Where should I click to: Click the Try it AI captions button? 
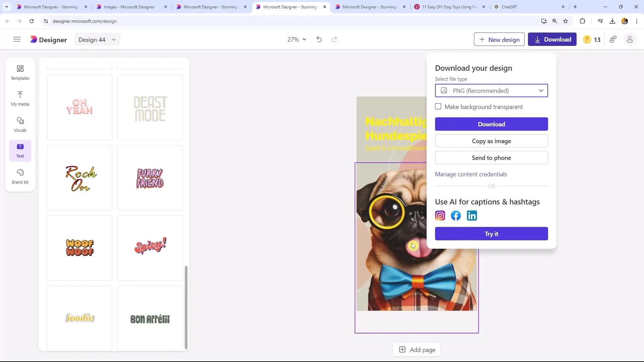[x=491, y=233]
